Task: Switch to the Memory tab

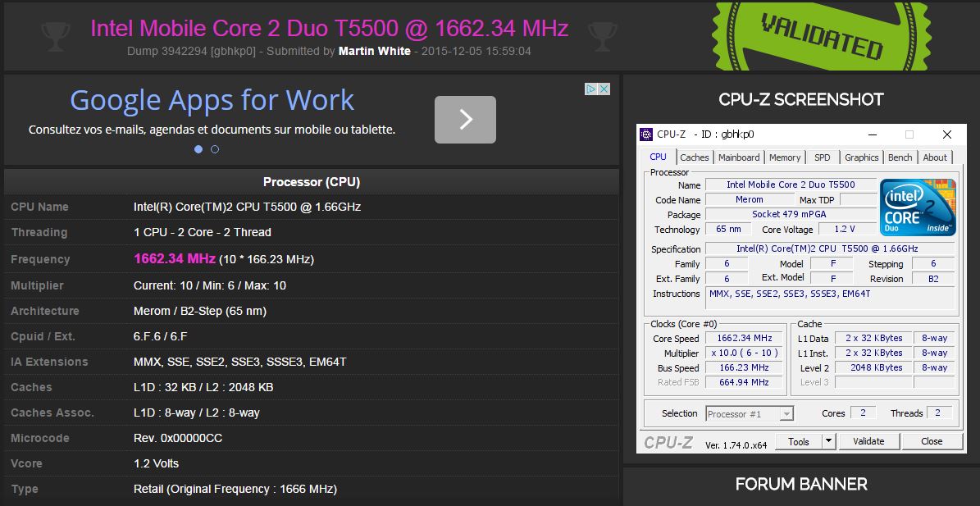Action: coord(784,157)
